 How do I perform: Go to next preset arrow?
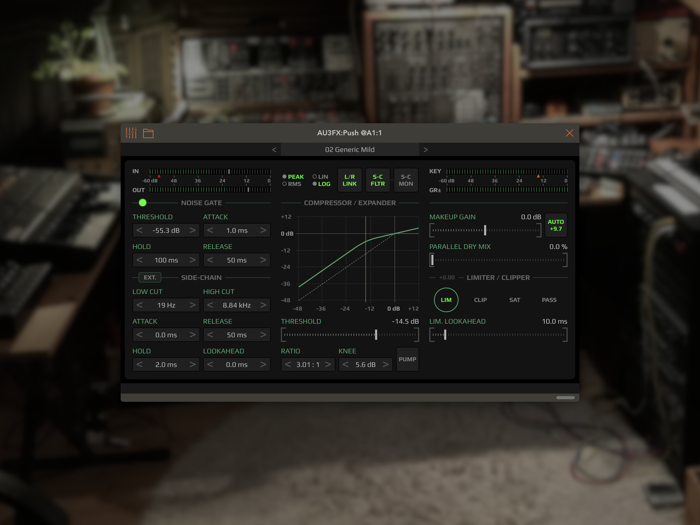(x=425, y=150)
